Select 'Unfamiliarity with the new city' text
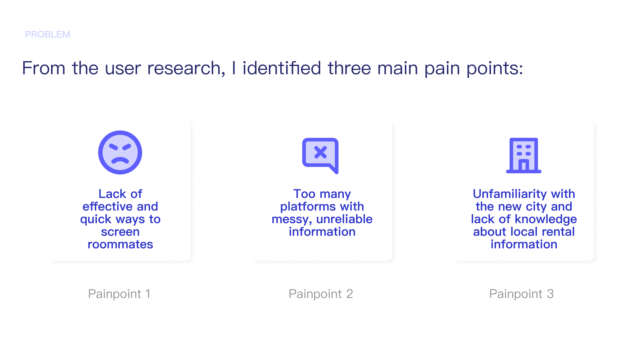 click(x=524, y=200)
